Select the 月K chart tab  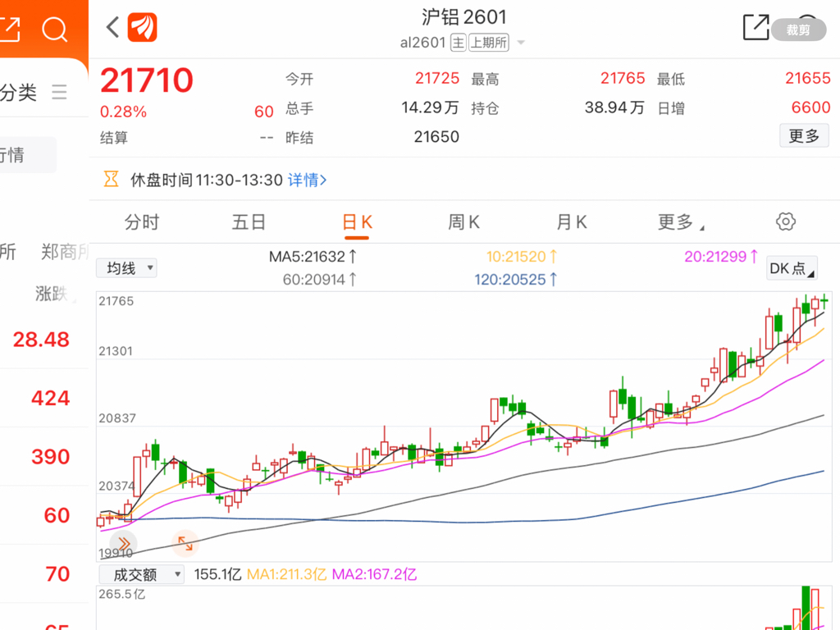(572, 222)
